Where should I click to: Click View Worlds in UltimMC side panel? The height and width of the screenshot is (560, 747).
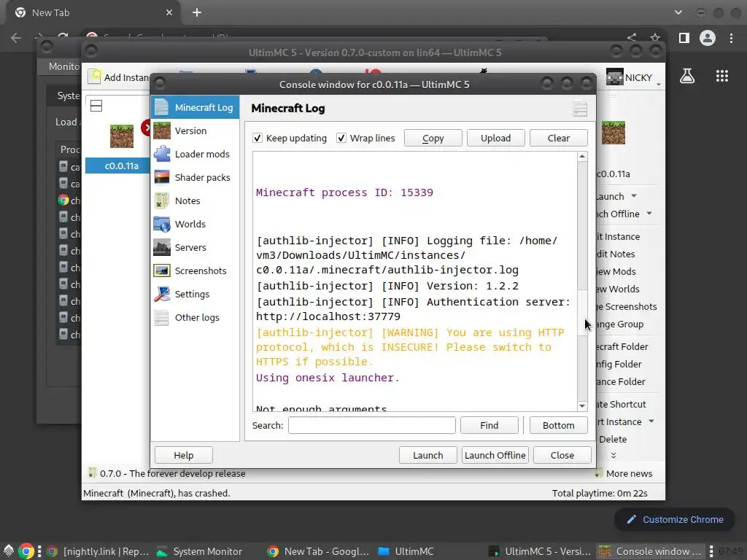pos(618,289)
